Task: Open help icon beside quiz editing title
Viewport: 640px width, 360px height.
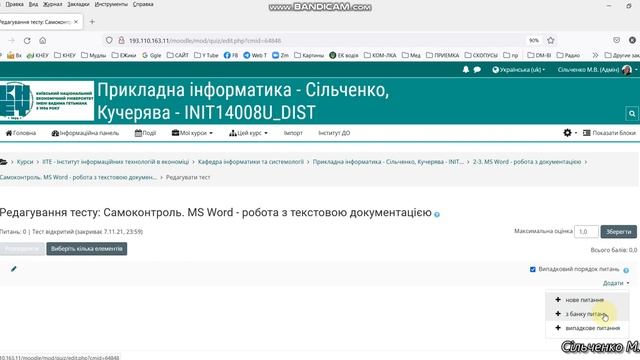Action: [x=437, y=215]
